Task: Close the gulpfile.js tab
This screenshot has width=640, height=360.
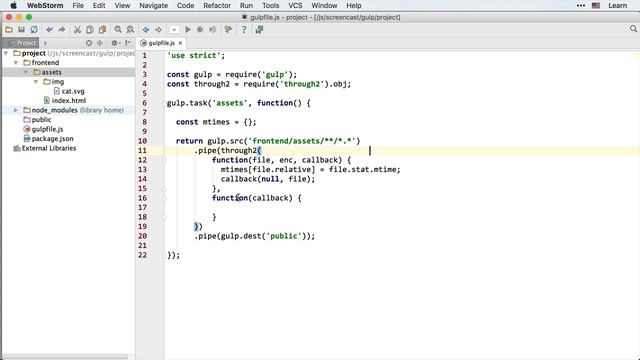Action: click(180, 43)
